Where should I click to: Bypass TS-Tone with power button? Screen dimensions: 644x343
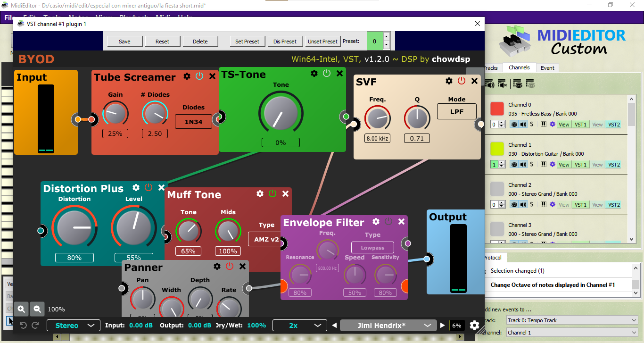point(327,73)
